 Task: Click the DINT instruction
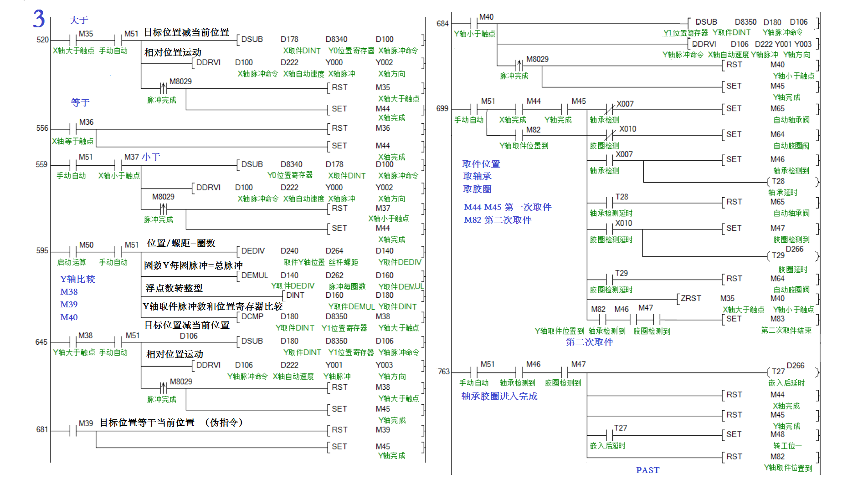(295, 295)
